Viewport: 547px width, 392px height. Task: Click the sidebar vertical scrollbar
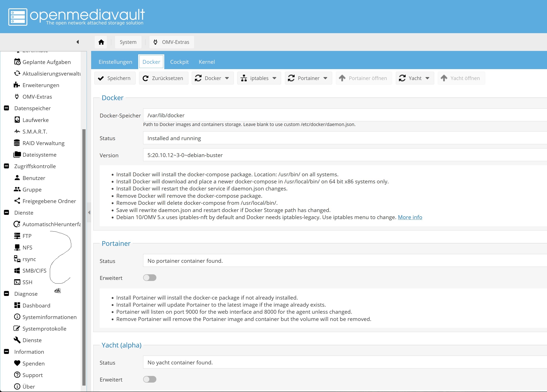(84, 257)
